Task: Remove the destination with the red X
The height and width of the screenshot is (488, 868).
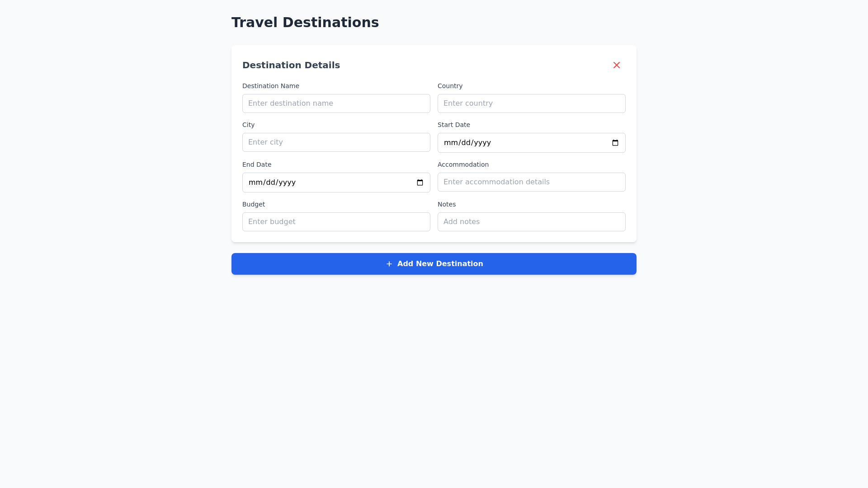Action: point(617,65)
